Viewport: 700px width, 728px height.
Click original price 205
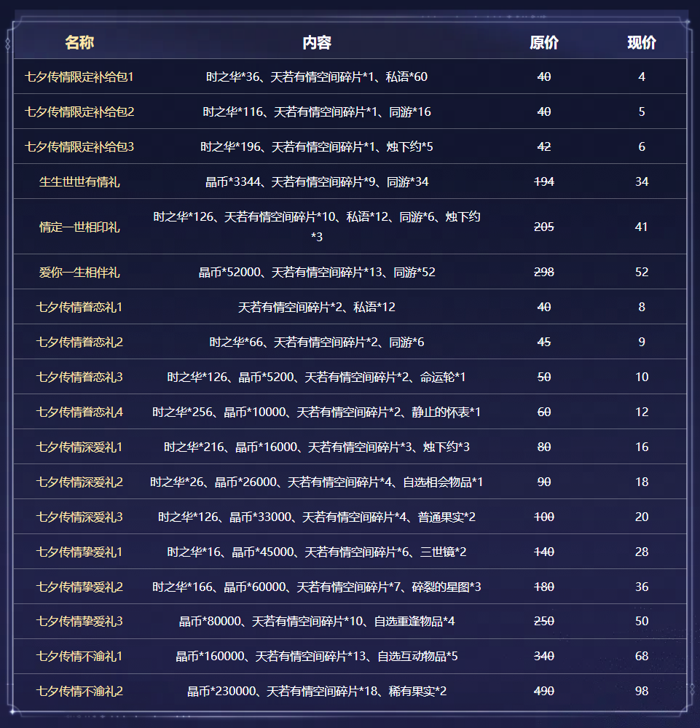point(544,227)
